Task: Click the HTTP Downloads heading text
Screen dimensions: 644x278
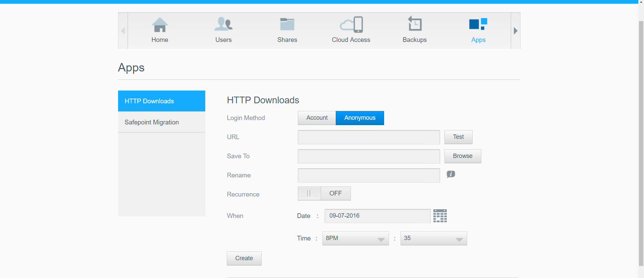Action: (x=263, y=100)
